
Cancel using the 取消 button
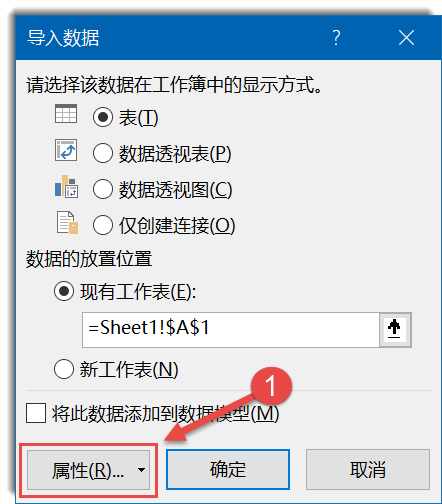click(368, 469)
